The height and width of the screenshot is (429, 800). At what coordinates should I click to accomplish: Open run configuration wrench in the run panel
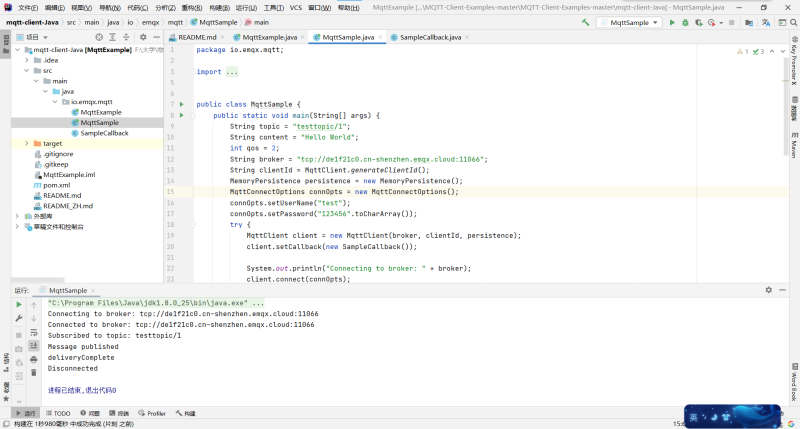click(x=19, y=318)
